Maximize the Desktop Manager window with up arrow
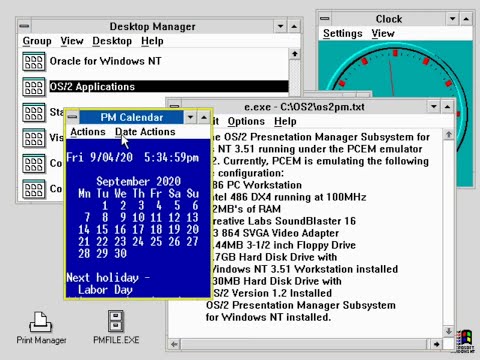This screenshot has width=480, height=360. (x=294, y=26)
